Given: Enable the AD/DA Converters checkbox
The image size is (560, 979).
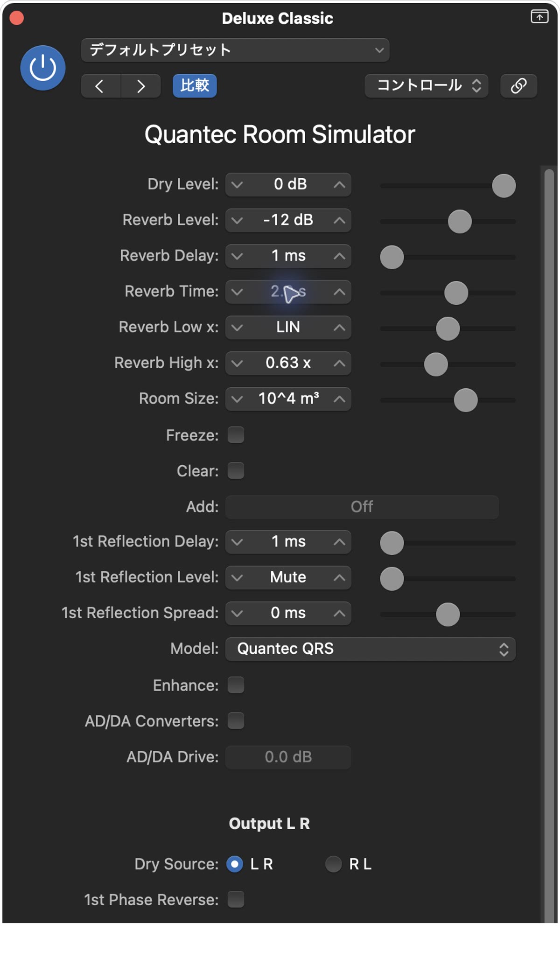Looking at the screenshot, I should [236, 721].
